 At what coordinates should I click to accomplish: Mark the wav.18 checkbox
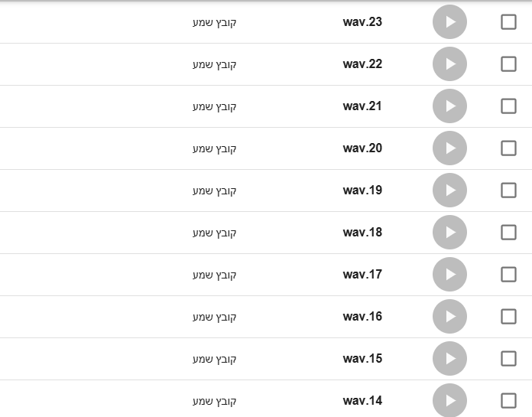pos(508,233)
